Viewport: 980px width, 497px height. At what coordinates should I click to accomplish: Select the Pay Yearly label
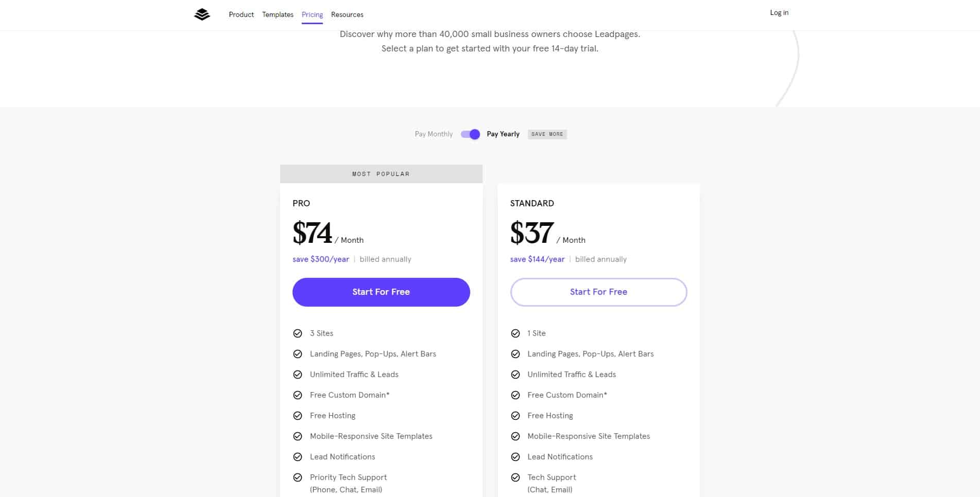click(x=503, y=134)
